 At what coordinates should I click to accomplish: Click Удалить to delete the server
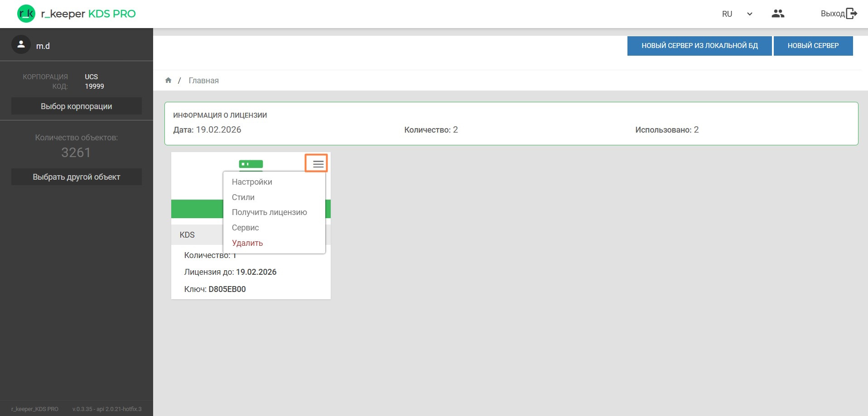[247, 243]
